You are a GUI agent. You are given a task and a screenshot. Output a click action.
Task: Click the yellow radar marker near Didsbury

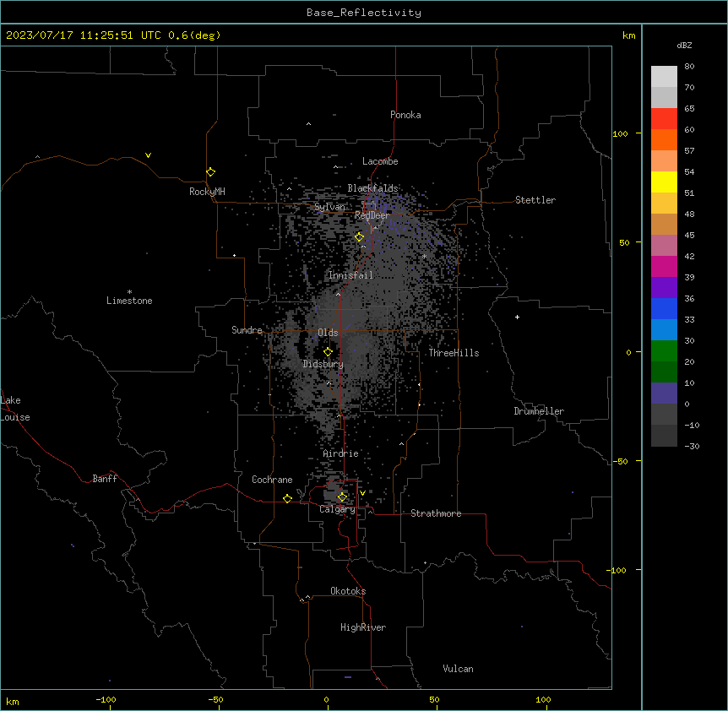pyautogui.click(x=328, y=352)
